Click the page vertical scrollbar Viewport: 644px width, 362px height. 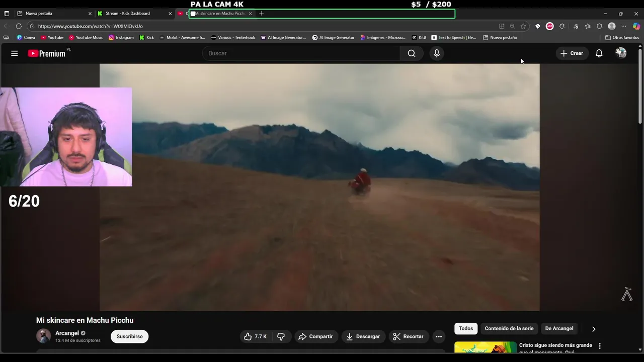pyautogui.click(x=640, y=85)
